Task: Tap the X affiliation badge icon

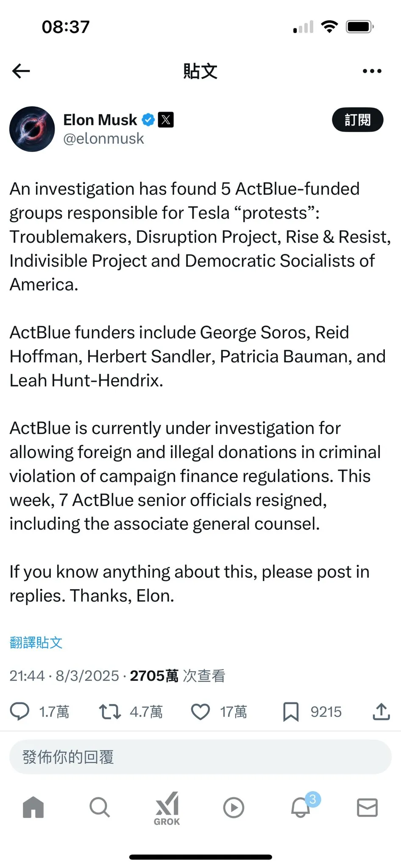Action: click(x=166, y=120)
